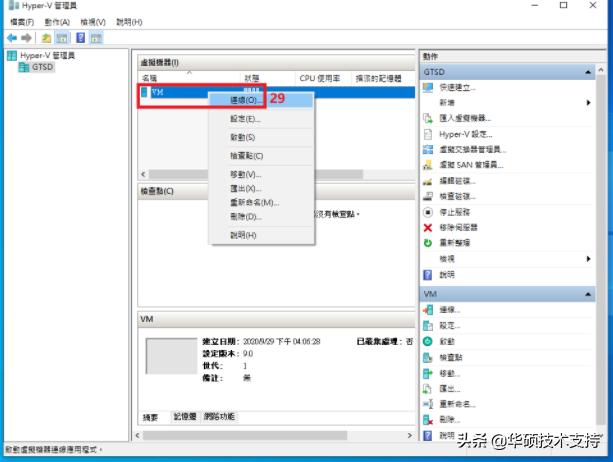The width and height of the screenshot is (613, 462).
Task: Click the 重新命名 (Rename) icon in VM actions
Action: click(x=428, y=404)
